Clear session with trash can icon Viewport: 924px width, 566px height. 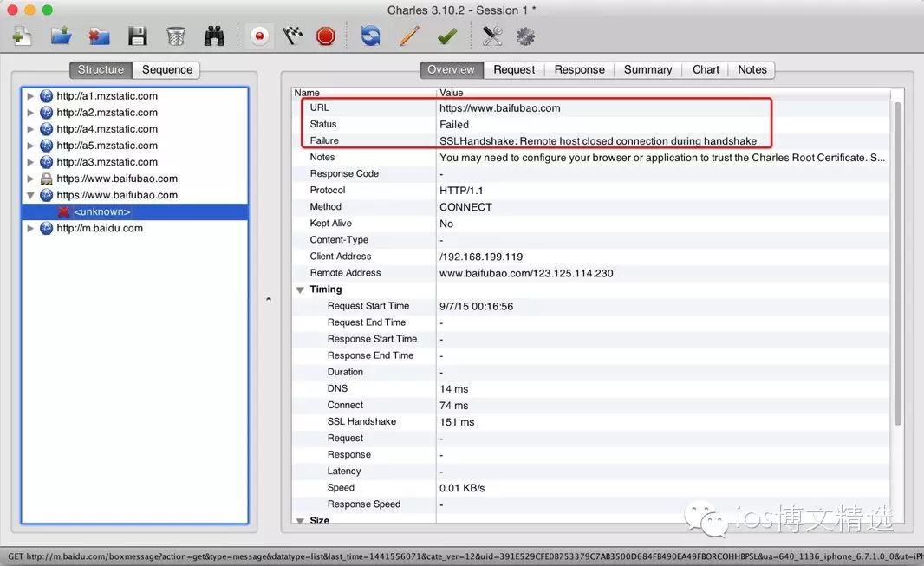tap(176, 36)
